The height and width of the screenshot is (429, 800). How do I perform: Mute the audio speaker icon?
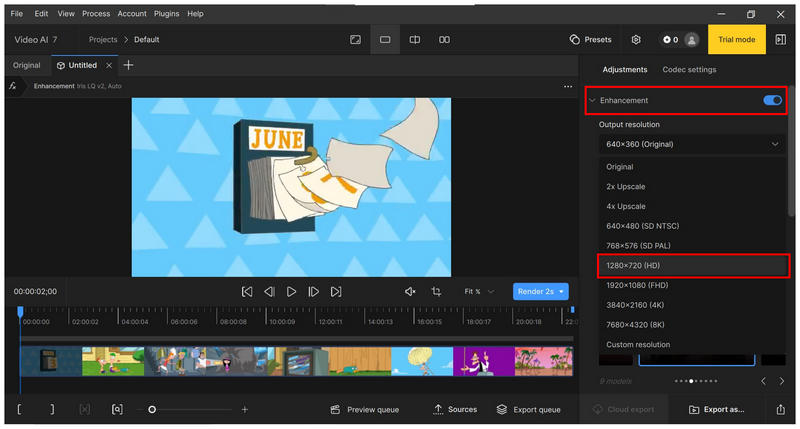pyautogui.click(x=410, y=292)
